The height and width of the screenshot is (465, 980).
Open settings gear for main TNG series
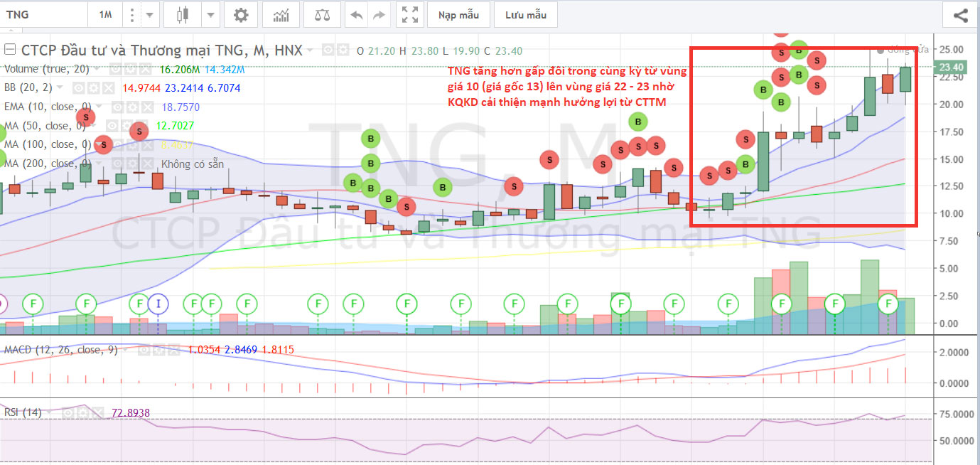coord(343,50)
